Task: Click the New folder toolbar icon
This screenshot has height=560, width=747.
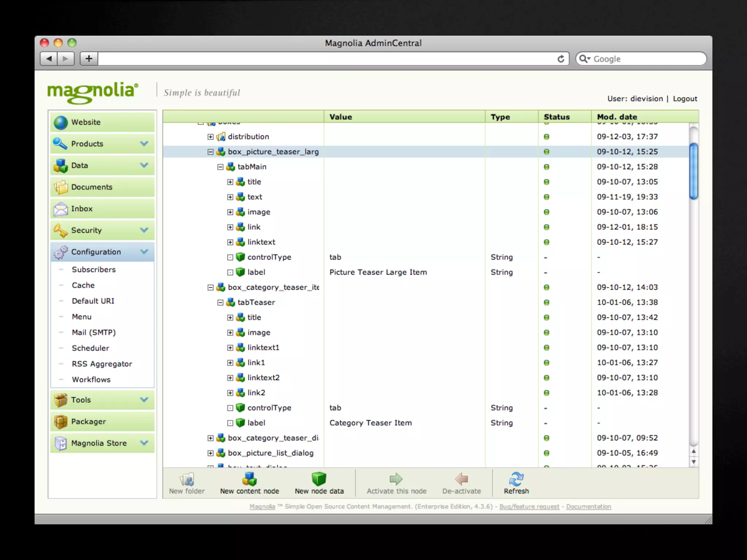Action: pyautogui.click(x=187, y=479)
